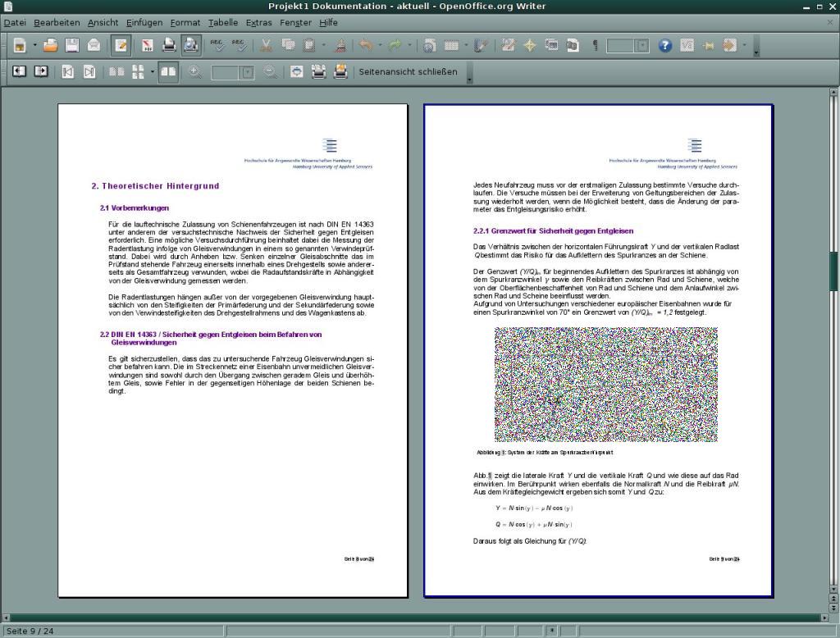Click the zoom in magnifier icon
The height and width of the screenshot is (638, 840).
point(195,72)
